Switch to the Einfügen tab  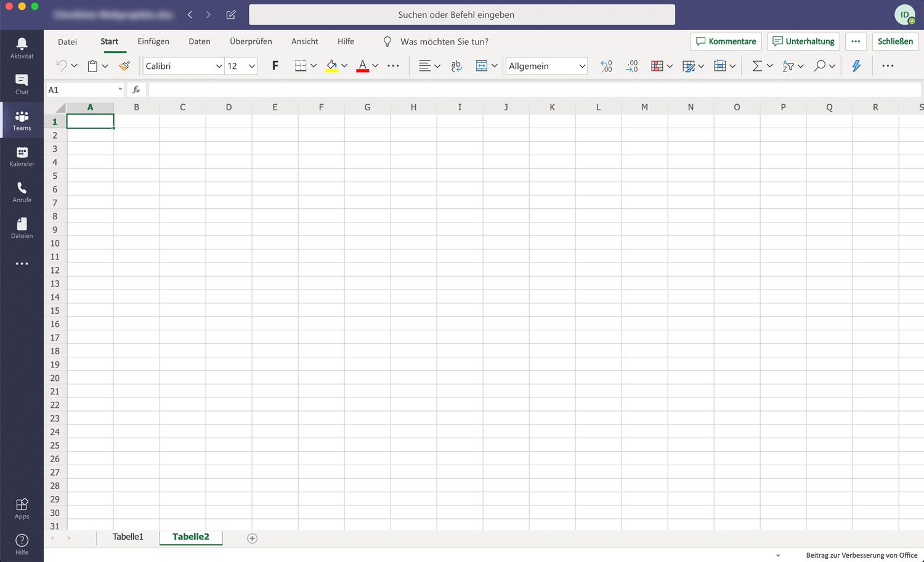click(x=153, y=41)
